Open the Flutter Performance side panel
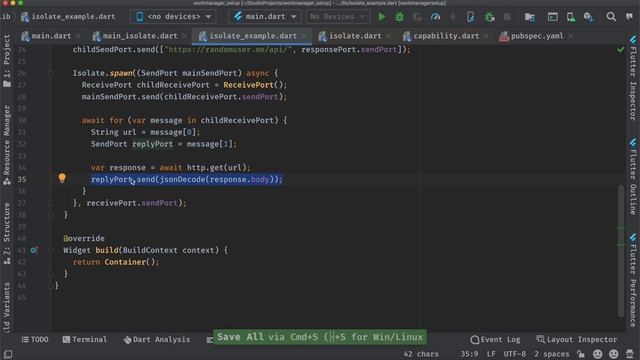640x360 pixels. click(x=633, y=280)
